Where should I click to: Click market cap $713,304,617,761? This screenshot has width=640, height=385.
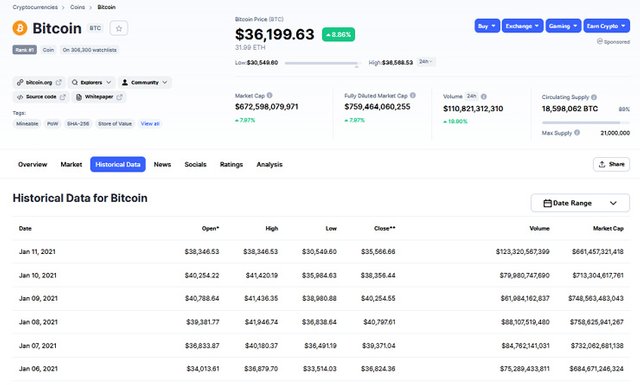click(598, 275)
